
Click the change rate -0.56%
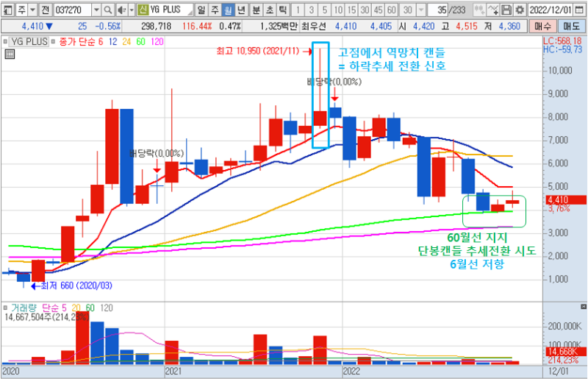(108, 26)
